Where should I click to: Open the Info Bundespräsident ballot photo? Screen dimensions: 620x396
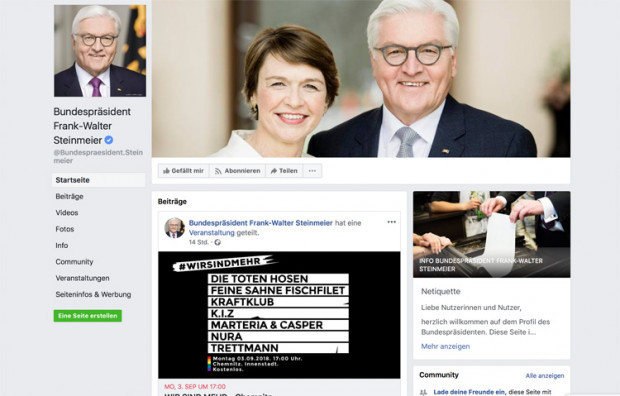point(491,234)
